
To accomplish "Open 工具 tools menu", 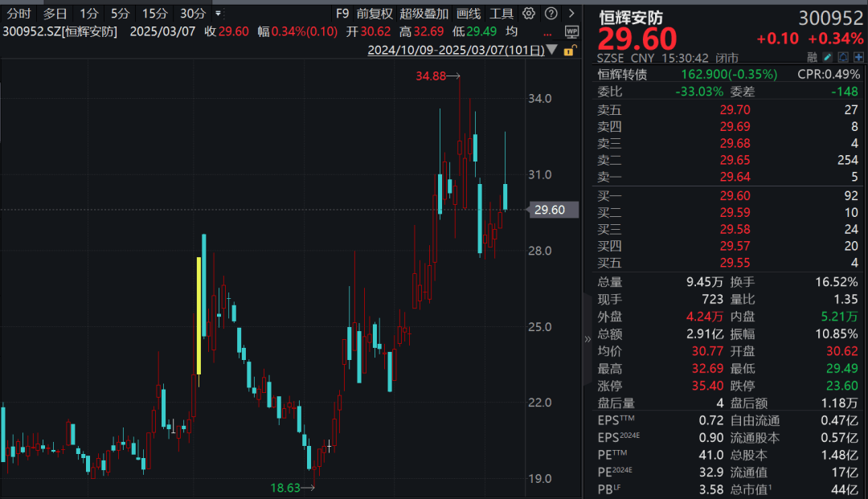I will click(x=502, y=14).
